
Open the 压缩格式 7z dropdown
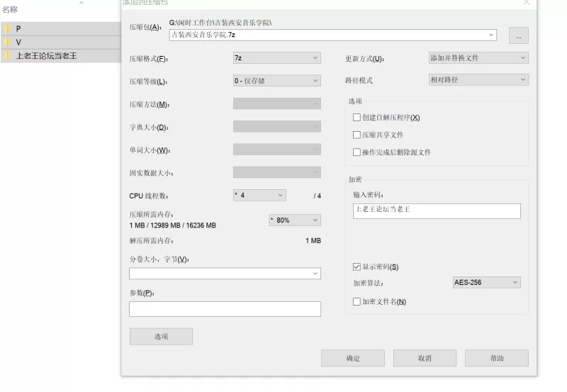[276, 58]
